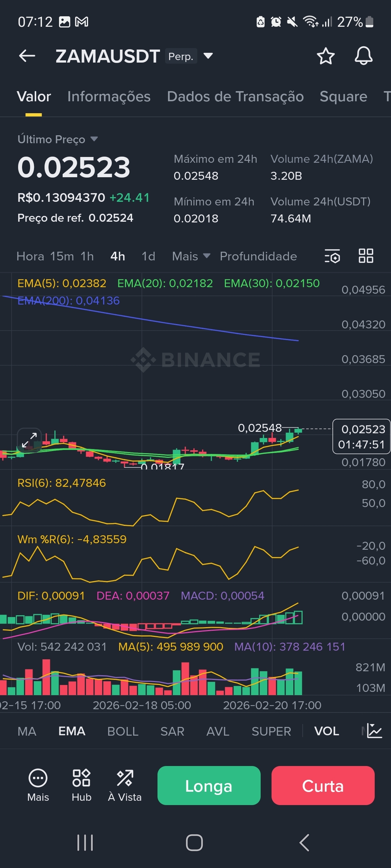Tap current price tag 0,02523
The height and width of the screenshot is (868, 391).
coord(361,436)
